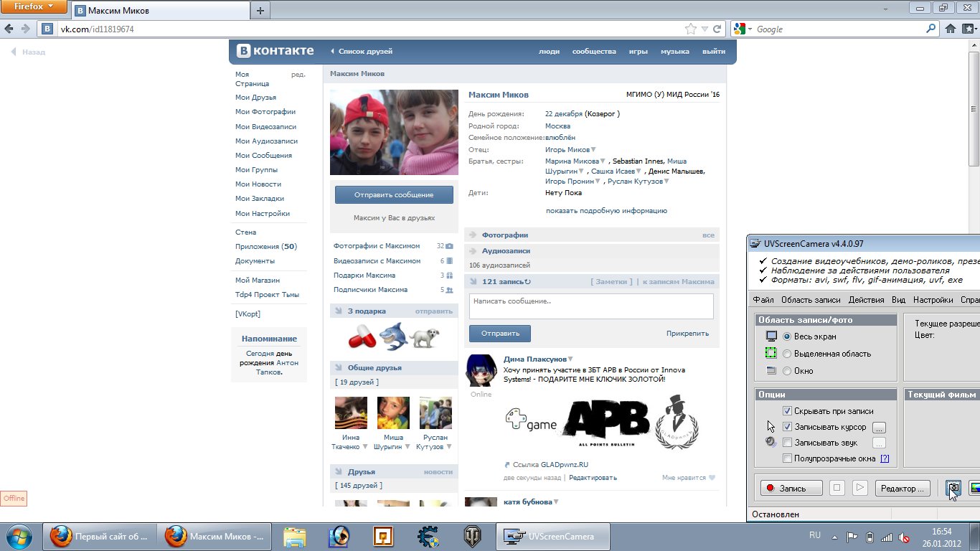Select the Выделенная область radio option
The height and width of the screenshot is (551, 980).
[787, 354]
